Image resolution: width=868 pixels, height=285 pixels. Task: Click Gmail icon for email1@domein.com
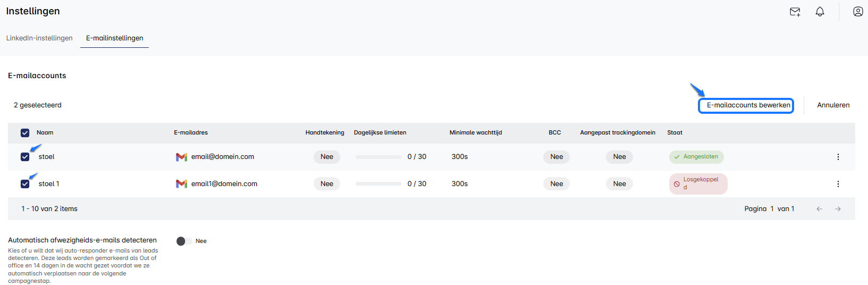pos(181,184)
